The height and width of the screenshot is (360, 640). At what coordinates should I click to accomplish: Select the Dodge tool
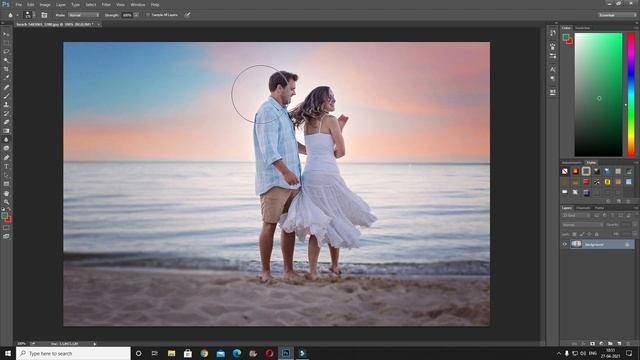(x=6, y=149)
